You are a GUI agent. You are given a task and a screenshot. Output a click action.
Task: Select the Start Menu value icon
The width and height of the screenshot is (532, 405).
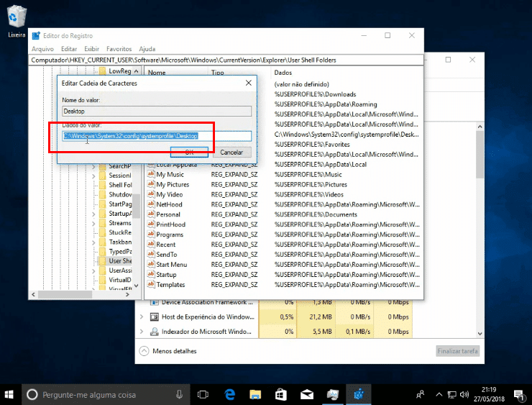151,265
